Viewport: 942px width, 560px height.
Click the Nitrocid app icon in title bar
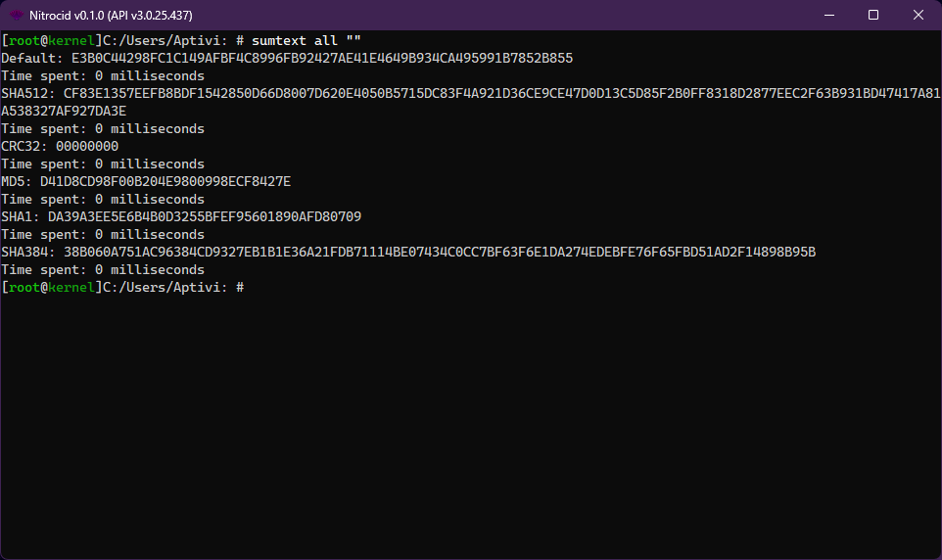pyautogui.click(x=18, y=15)
